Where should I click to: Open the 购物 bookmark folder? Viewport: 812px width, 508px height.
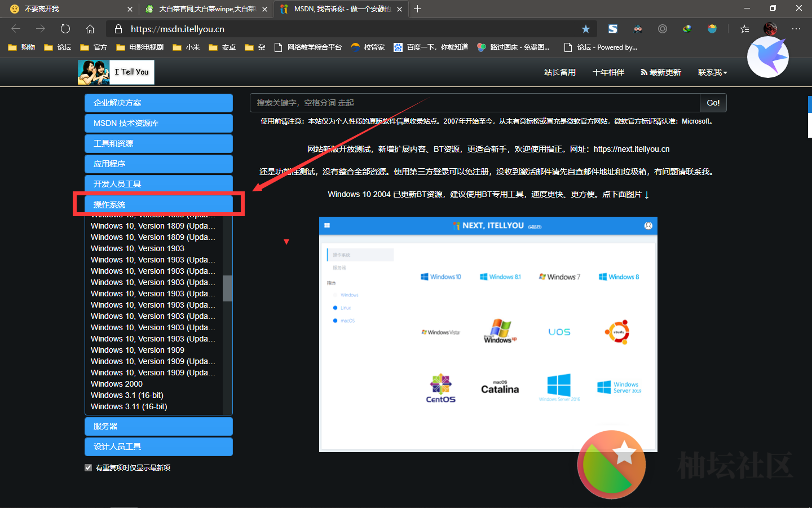point(21,47)
